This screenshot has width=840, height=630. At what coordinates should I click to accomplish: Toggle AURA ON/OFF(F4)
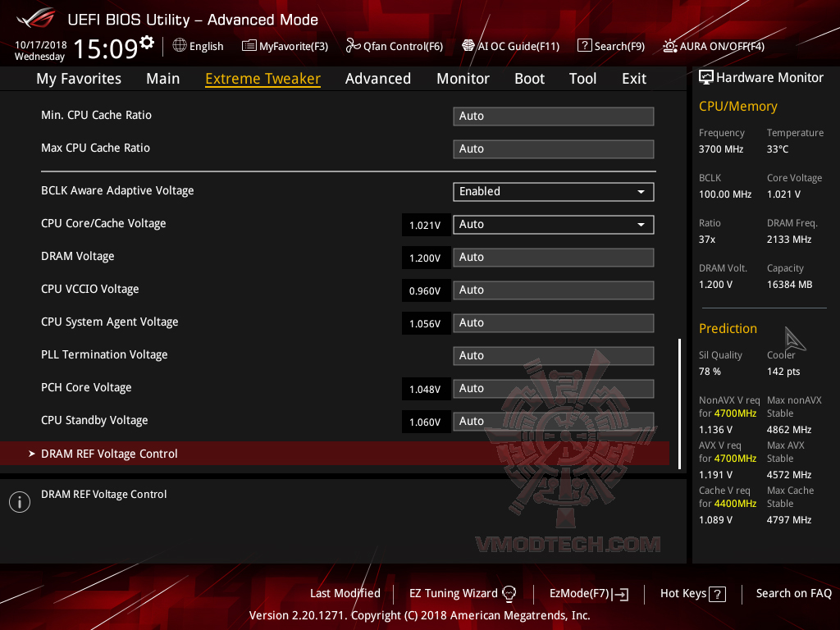[x=714, y=46]
